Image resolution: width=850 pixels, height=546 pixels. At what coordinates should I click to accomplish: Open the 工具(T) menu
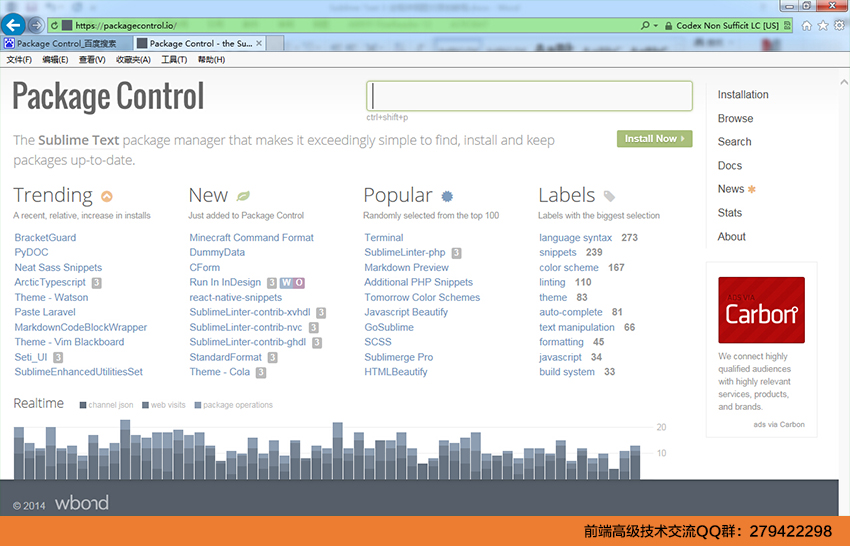pos(174,60)
